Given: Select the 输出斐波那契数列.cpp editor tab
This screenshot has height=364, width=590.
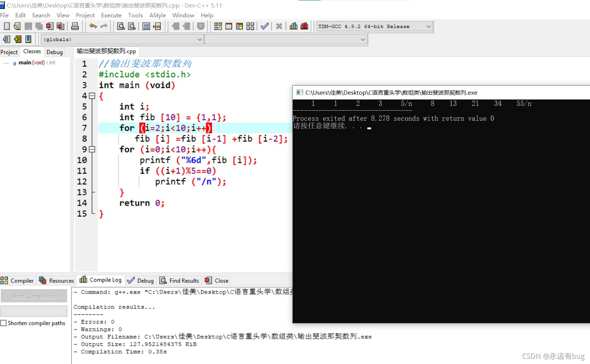Looking at the screenshot, I should (x=106, y=51).
